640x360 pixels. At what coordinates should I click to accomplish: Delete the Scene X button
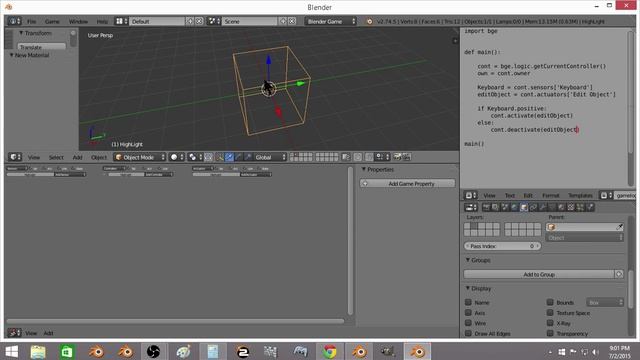click(292, 21)
